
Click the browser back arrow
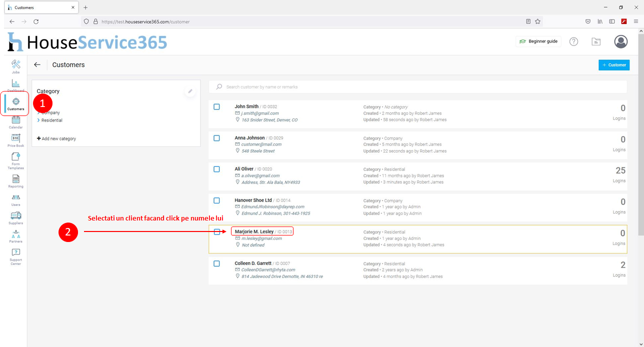(12, 21)
